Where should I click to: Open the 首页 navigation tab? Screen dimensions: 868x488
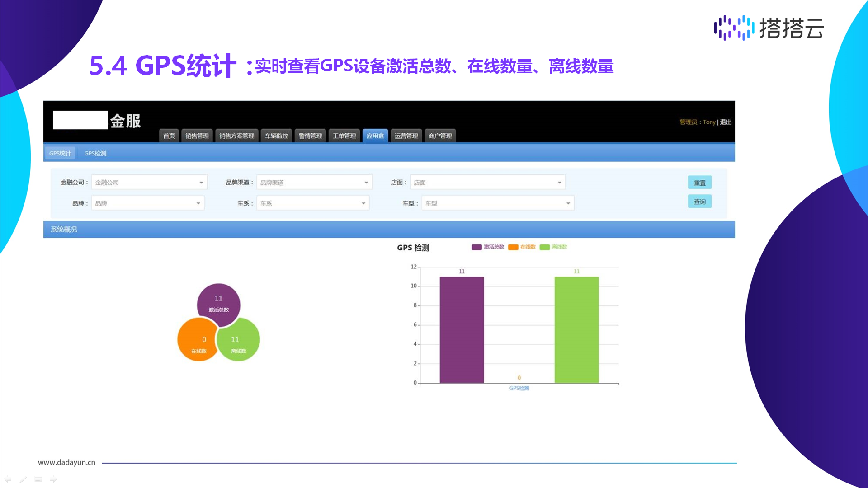169,136
